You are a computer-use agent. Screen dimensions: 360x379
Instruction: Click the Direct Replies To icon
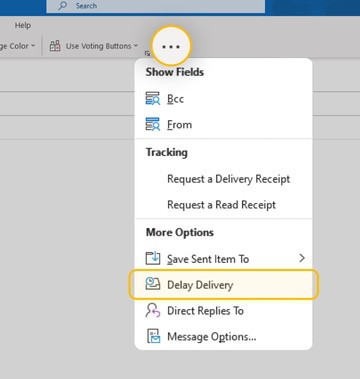(x=153, y=310)
